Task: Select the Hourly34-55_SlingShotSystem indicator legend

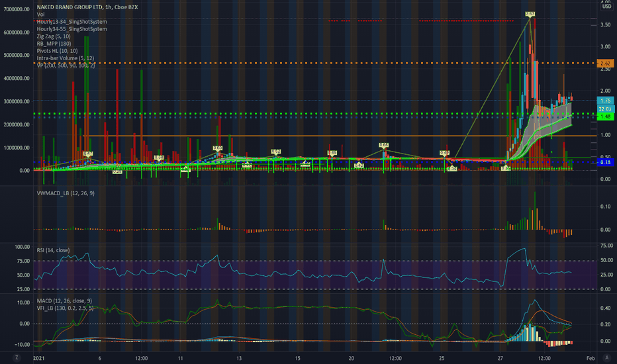Action: coord(71,29)
